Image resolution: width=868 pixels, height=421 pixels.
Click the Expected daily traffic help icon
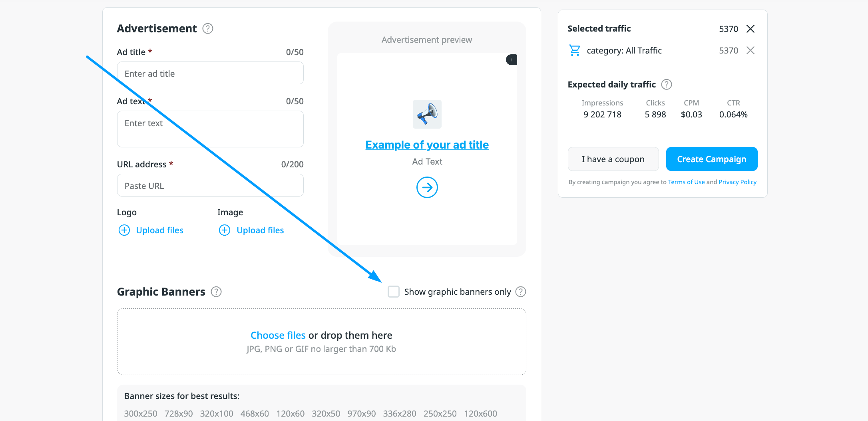coord(667,85)
